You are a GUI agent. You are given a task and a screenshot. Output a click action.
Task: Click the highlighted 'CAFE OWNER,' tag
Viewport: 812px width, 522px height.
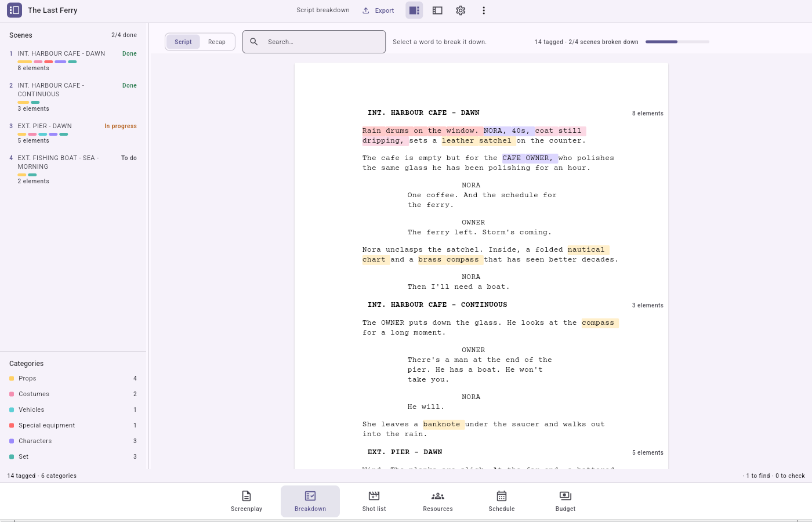(529, 158)
